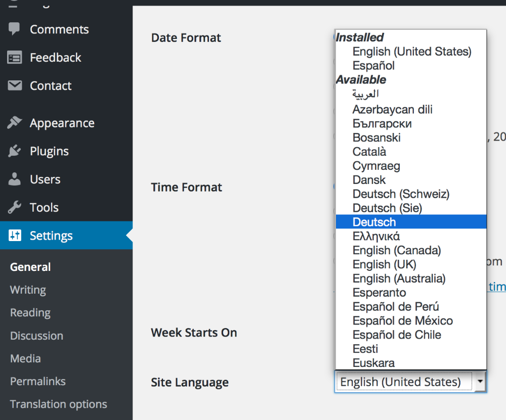This screenshot has height=420, width=506.
Task: Select Español de Chile option
Action: [x=411, y=335]
